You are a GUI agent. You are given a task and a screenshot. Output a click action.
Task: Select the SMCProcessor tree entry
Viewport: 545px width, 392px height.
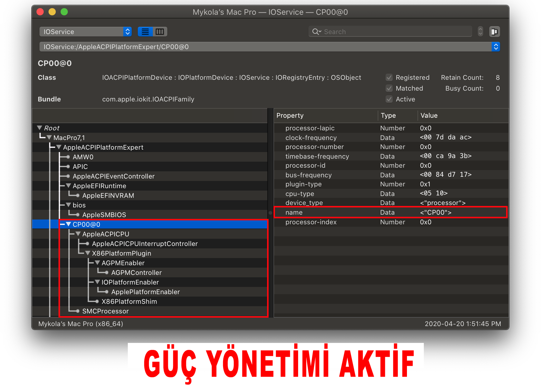[106, 311]
